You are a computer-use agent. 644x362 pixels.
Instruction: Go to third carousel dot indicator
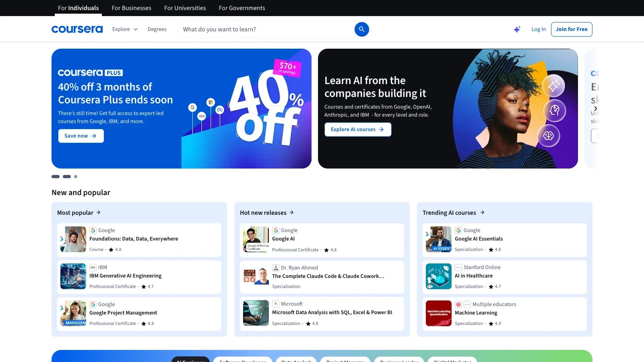pos(76,177)
